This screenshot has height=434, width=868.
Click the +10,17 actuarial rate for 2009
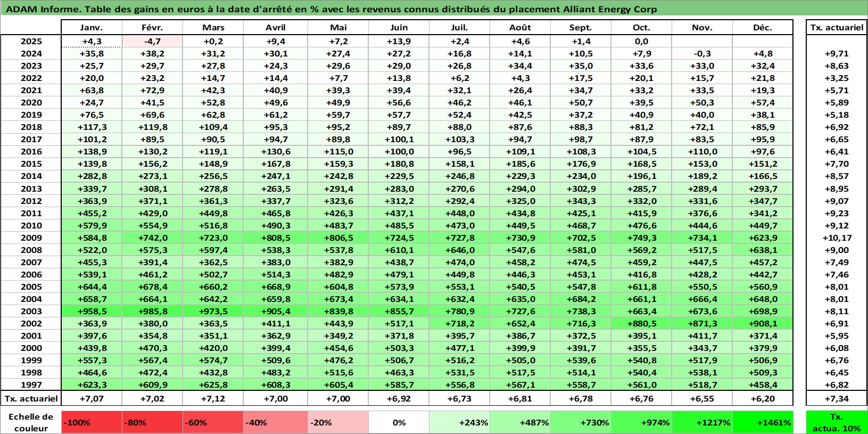pos(837,238)
